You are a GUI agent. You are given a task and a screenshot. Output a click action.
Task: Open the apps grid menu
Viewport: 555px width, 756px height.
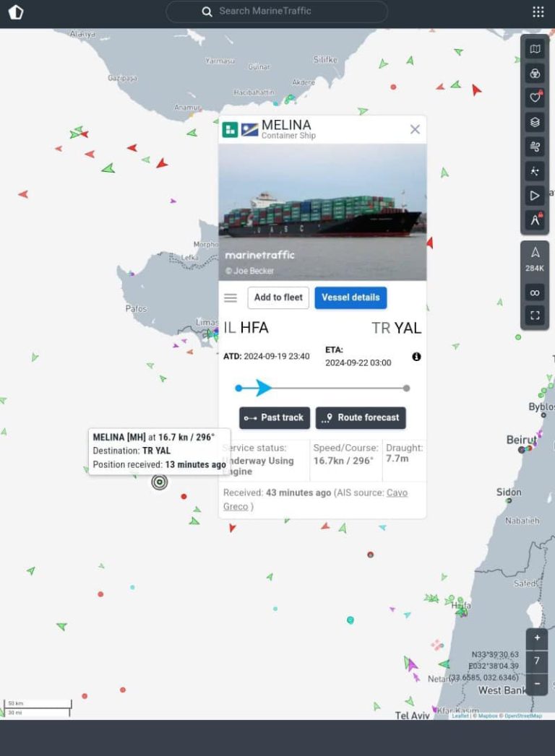pyautogui.click(x=538, y=12)
